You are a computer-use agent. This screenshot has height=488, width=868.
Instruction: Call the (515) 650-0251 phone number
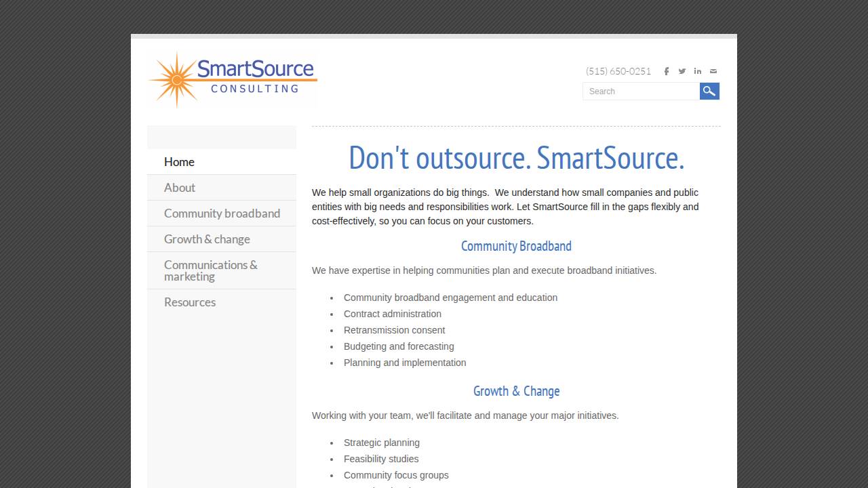618,71
